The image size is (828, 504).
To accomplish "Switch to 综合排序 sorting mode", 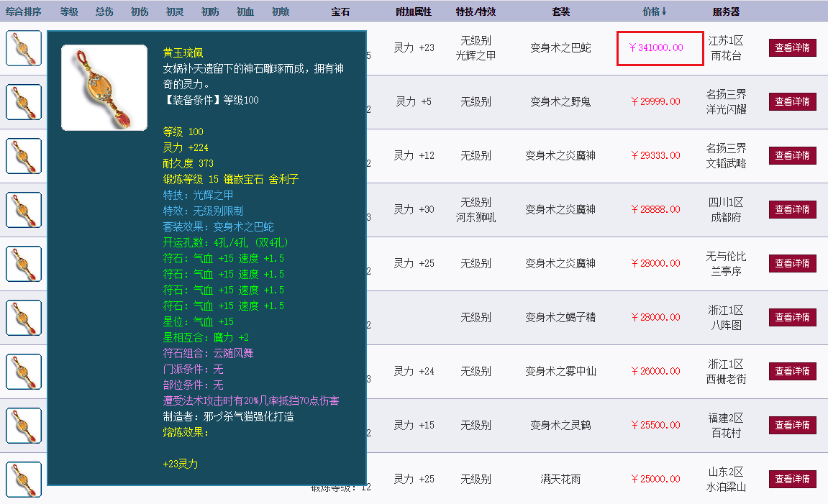I will pyautogui.click(x=22, y=12).
